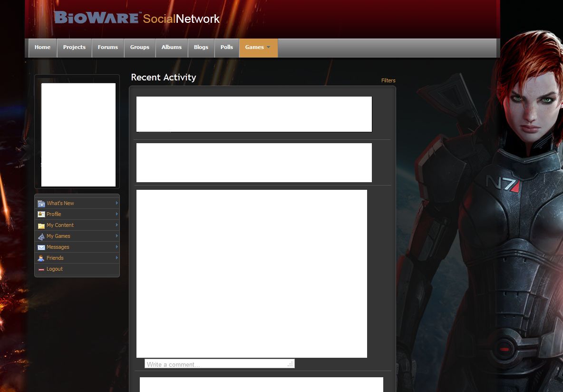Click the Friends person icon
563x392 pixels.
41,258
